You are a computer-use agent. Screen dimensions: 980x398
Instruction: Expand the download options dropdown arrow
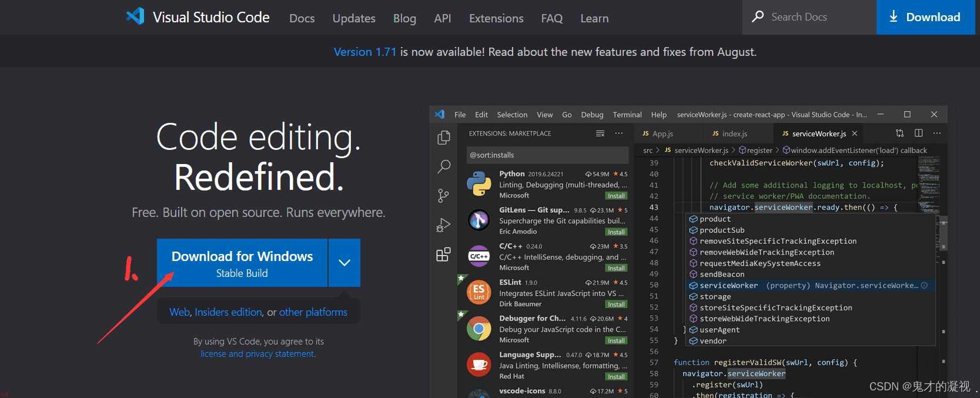click(x=344, y=263)
